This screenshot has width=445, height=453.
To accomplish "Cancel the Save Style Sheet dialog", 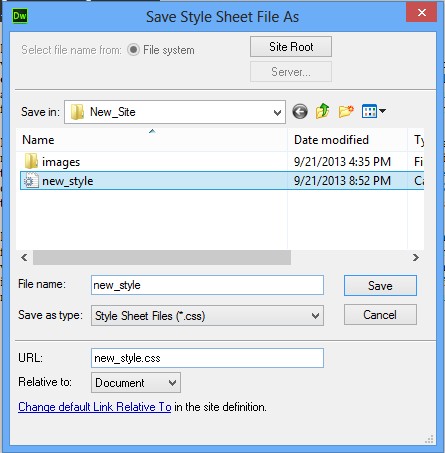I will pyautogui.click(x=380, y=315).
